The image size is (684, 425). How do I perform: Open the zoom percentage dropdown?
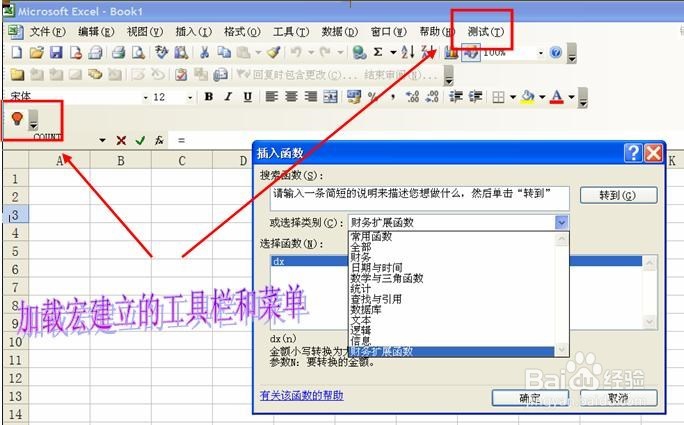(540, 53)
